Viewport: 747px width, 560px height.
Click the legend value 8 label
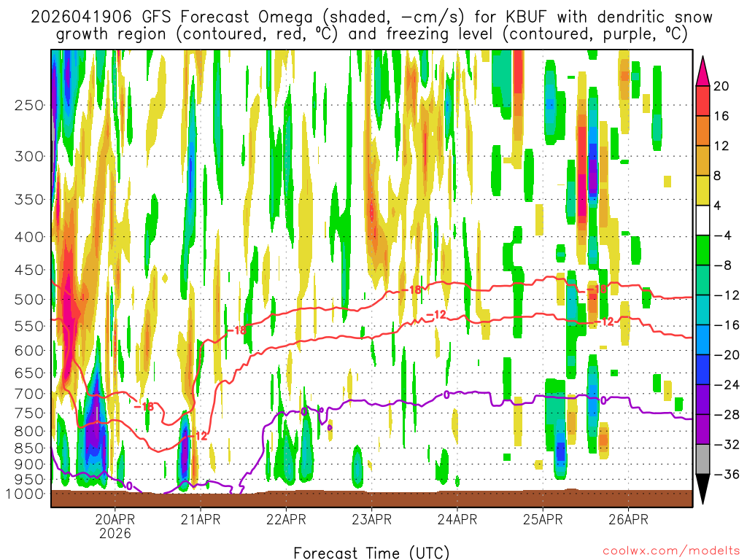[717, 176]
